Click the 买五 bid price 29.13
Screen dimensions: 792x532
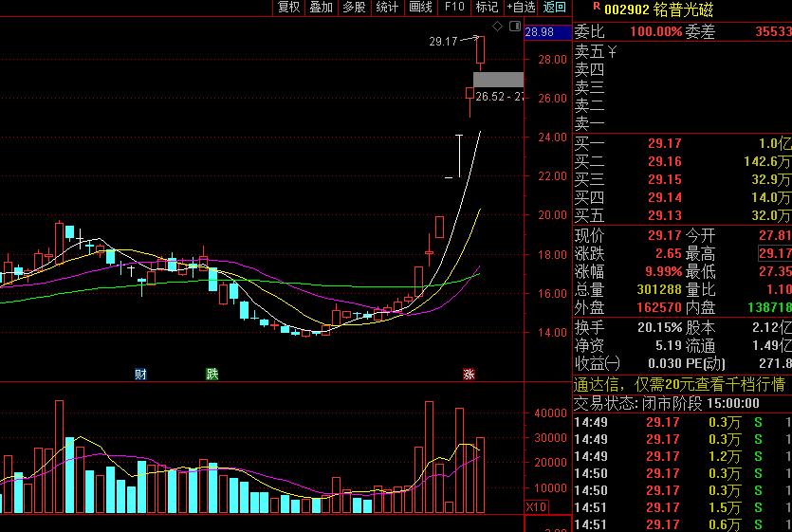click(x=665, y=215)
